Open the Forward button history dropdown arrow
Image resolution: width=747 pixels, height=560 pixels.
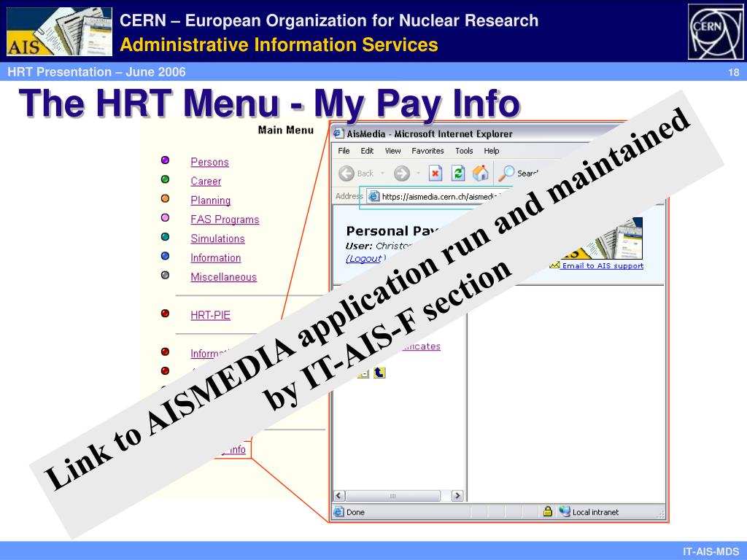tap(418, 174)
